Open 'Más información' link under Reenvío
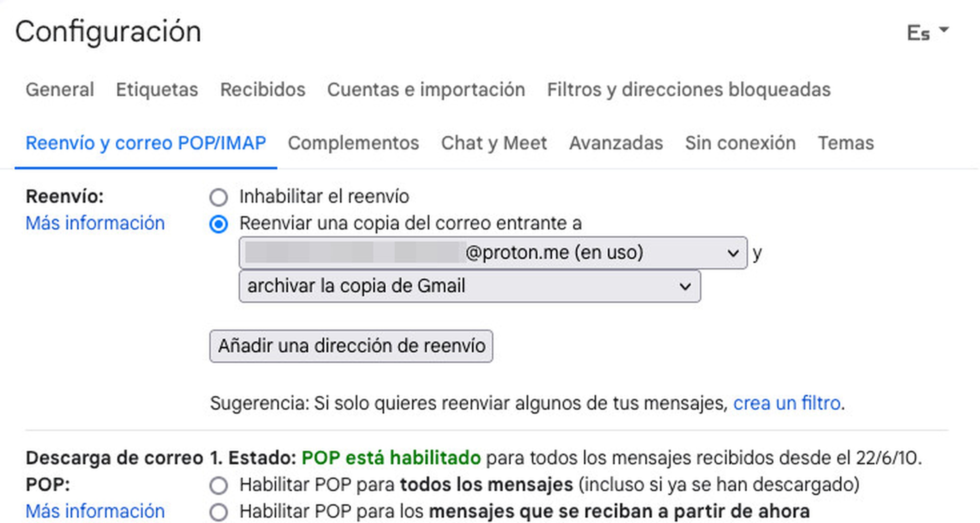 95,223
